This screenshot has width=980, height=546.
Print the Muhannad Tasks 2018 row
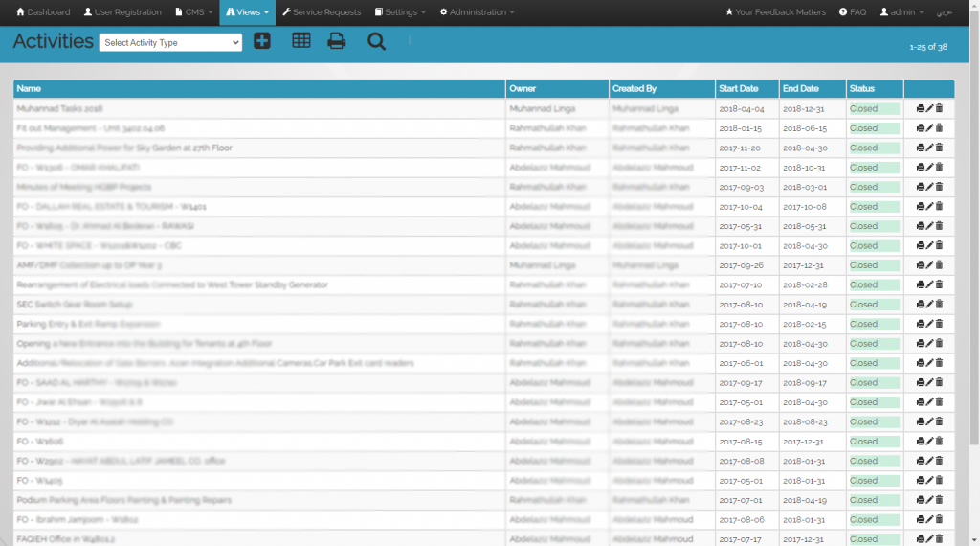(x=920, y=109)
